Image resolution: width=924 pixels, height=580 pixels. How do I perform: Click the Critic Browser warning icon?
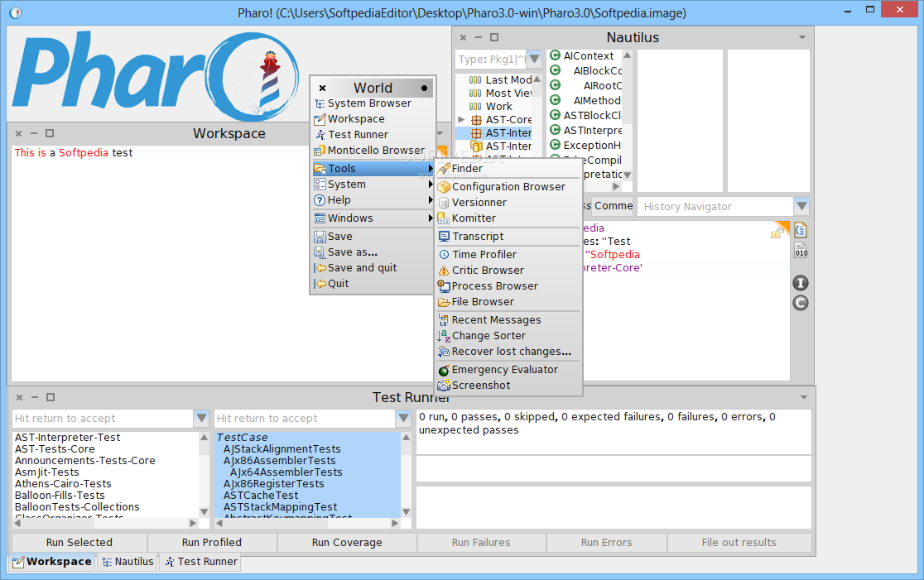[x=444, y=271]
